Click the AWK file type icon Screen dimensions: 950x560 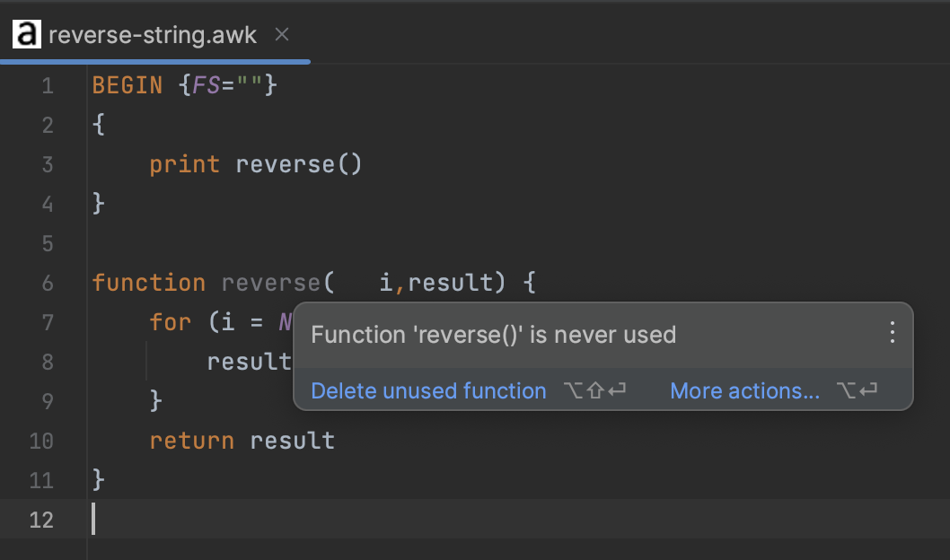[27, 34]
